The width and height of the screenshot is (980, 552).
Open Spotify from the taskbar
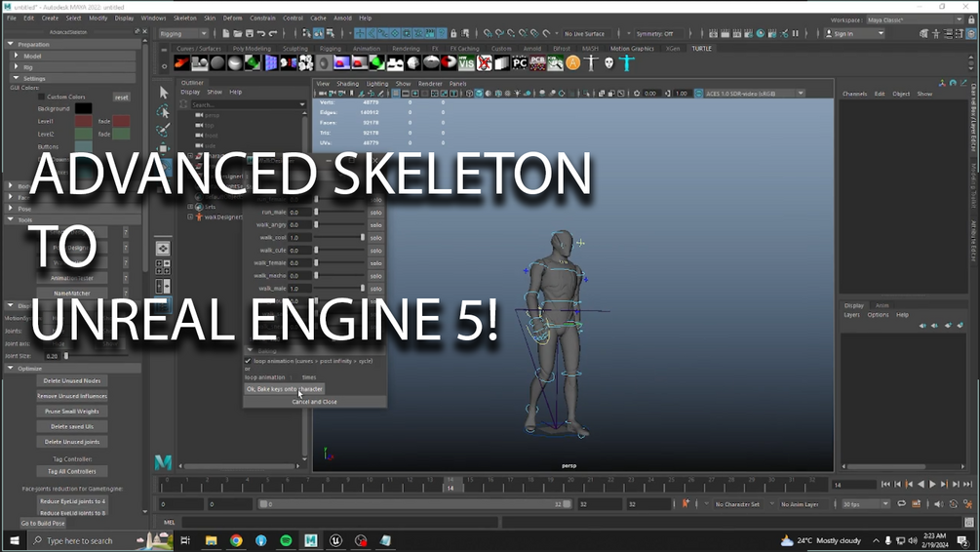tap(286, 540)
